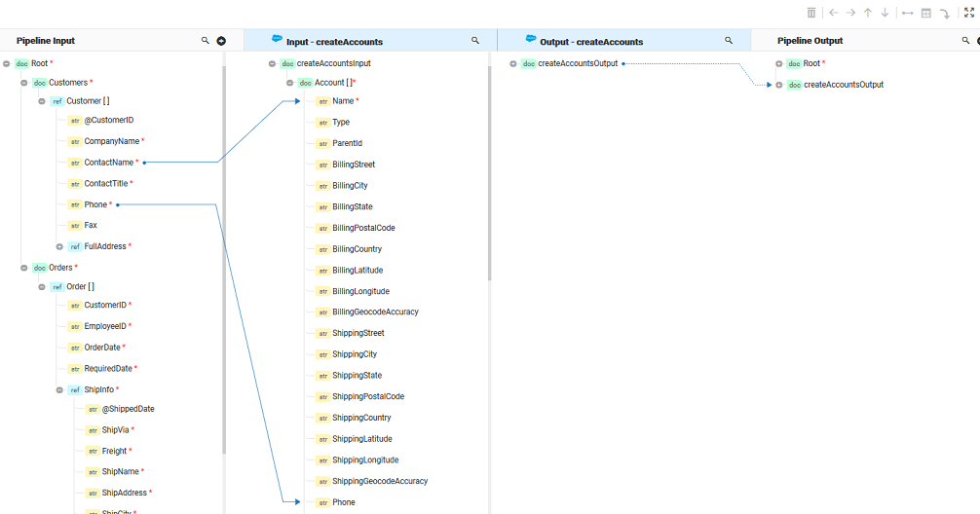This screenshot has width=980, height=514.
Task: Collapse the Customer [] node
Action: click(x=42, y=101)
